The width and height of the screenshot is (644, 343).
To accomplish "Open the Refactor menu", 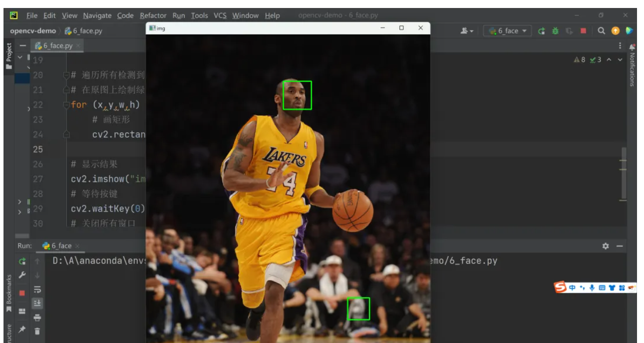I will [153, 15].
